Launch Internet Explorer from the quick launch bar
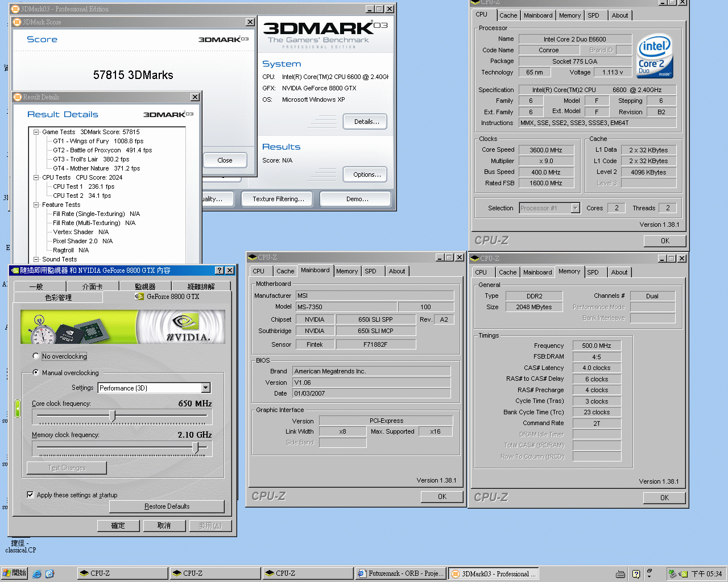 37,574
